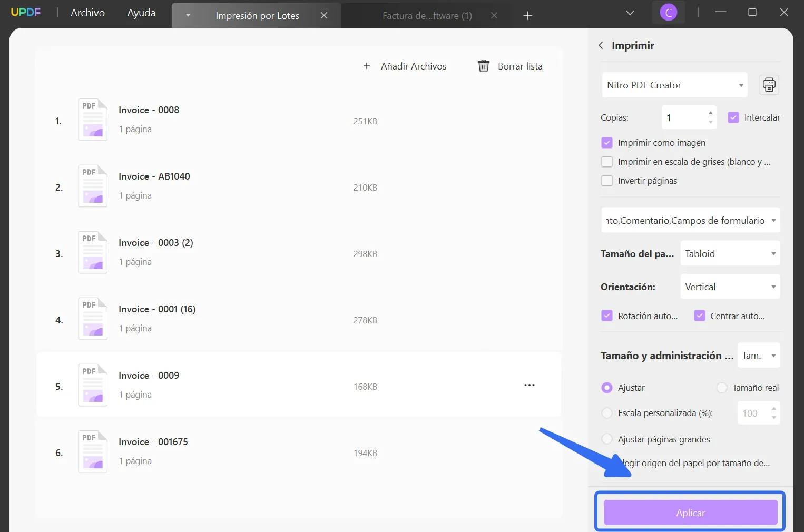Close the Factura de...ftware (1) tab

[494, 16]
